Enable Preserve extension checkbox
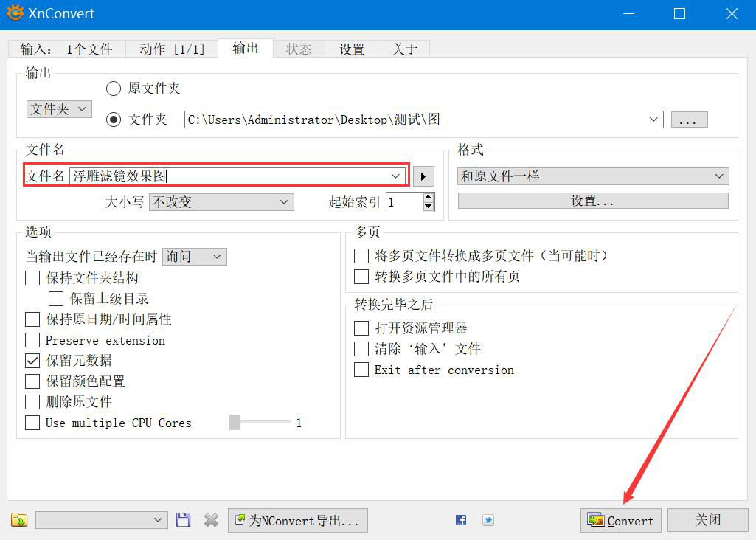This screenshot has height=540, width=756. click(32, 340)
